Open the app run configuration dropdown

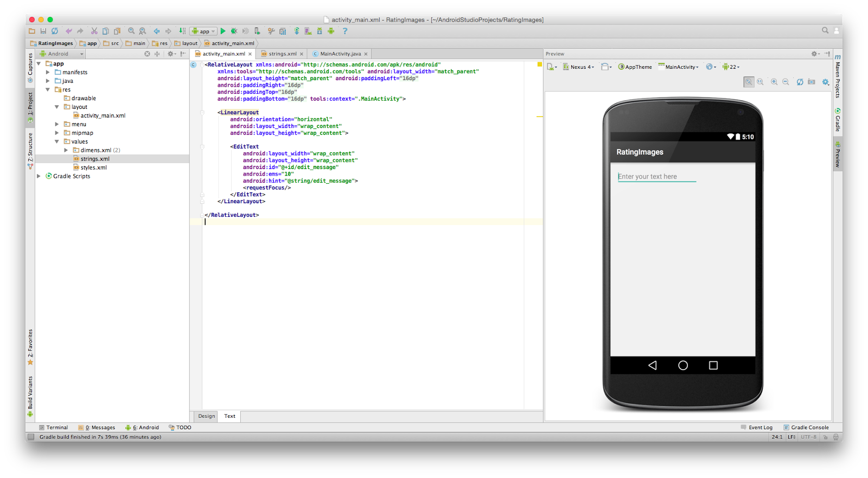pos(203,31)
